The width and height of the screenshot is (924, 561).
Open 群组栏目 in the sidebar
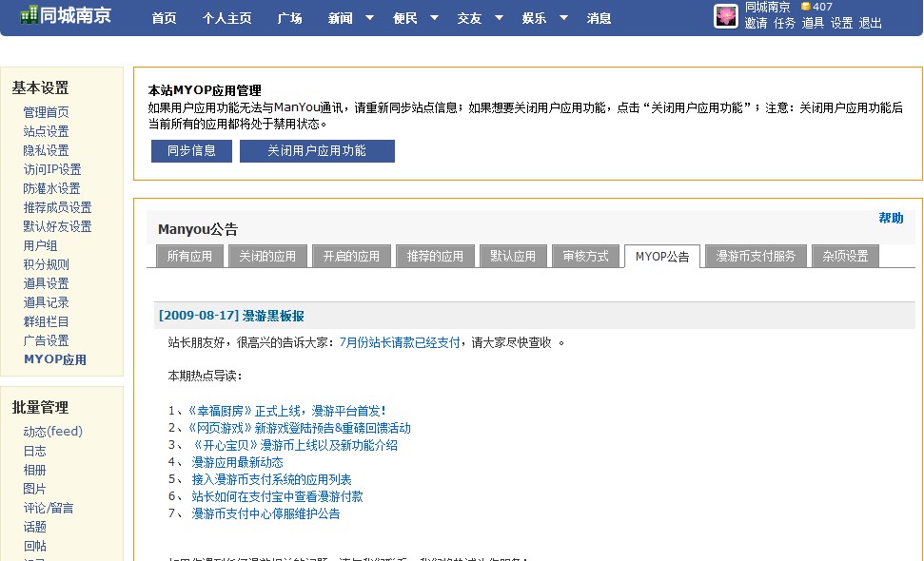pos(46,321)
